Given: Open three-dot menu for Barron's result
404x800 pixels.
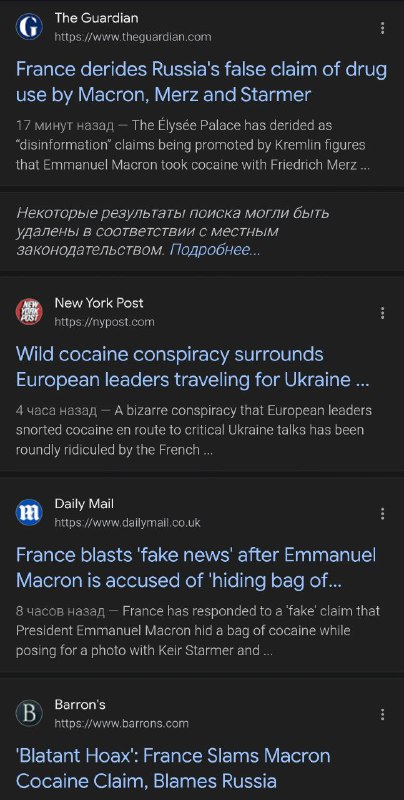Looking at the screenshot, I should click(383, 715).
